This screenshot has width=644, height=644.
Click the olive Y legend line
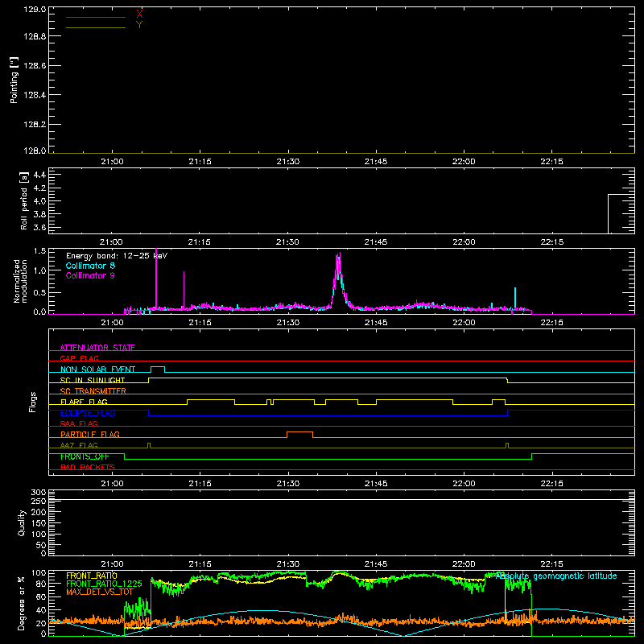96,27
